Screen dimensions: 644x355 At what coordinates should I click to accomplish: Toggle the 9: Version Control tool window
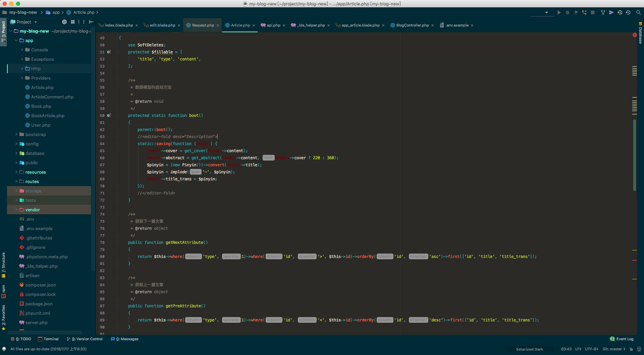85,339
